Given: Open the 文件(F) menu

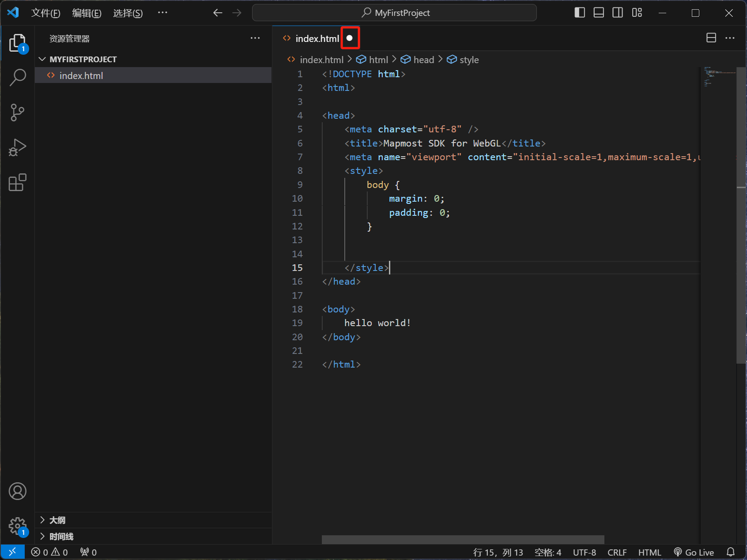Looking at the screenshot, I should click(x=45, y=13).
